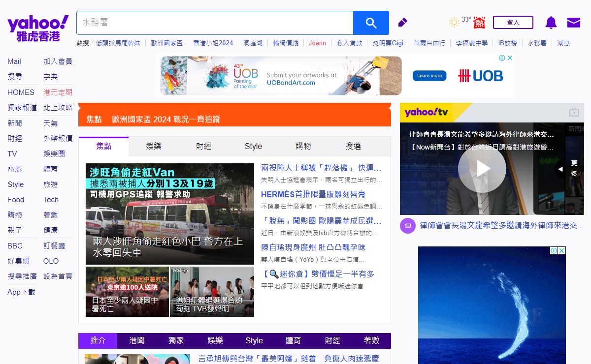
Task: Click Learn more on the UOB ad
Action: tap(429, 76)
